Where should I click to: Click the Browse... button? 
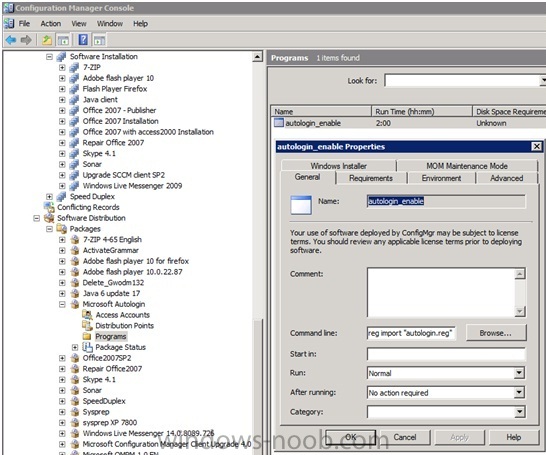coord(496,333)
